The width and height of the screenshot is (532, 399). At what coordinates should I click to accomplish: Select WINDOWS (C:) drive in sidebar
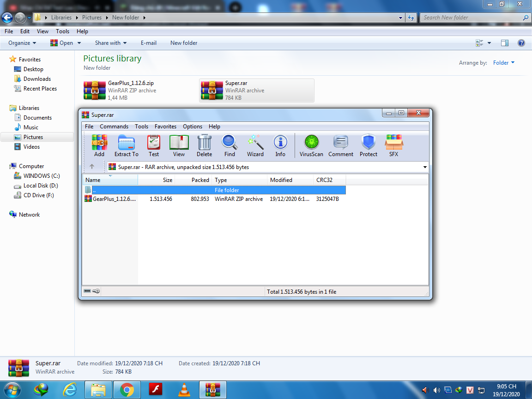(42, 176)
